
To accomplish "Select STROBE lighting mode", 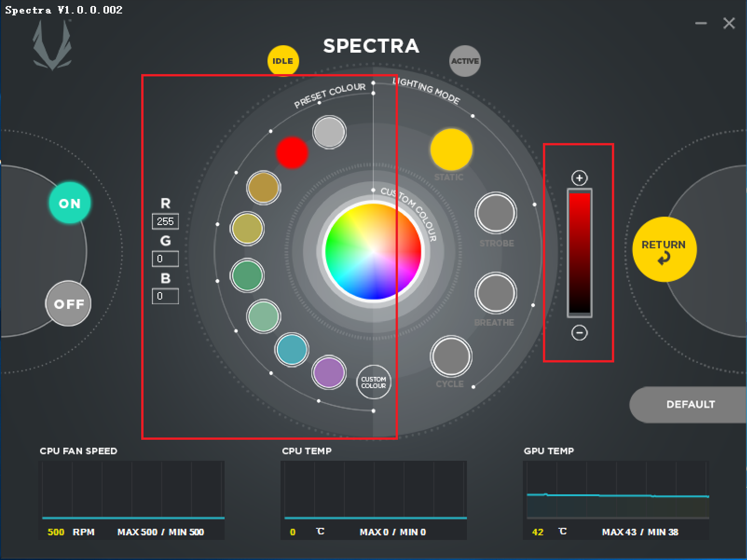I will tap(496, 213).
